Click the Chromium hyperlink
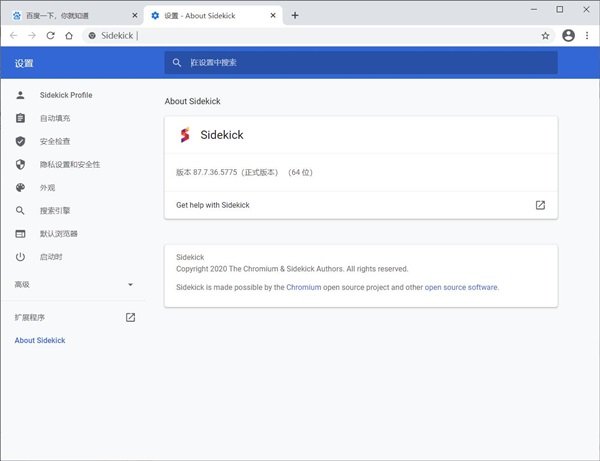Screen dimensions: 600x461 (x=303, y=287)
